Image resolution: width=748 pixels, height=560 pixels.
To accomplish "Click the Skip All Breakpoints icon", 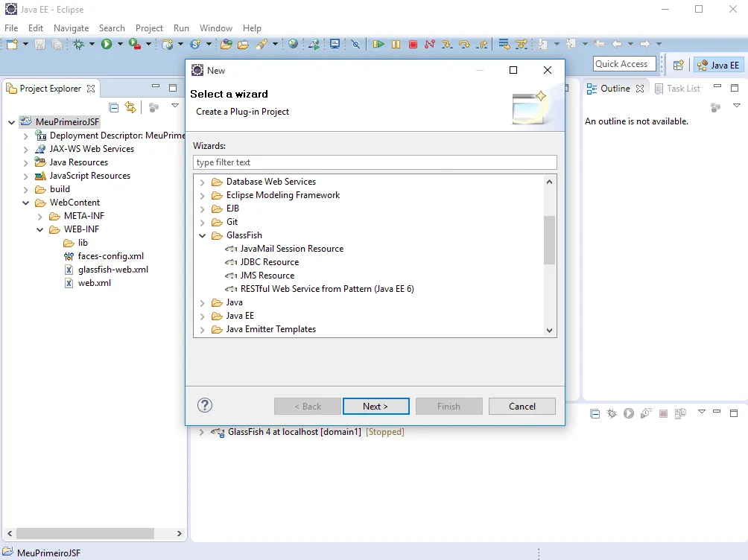I will (x=356, y=45).
